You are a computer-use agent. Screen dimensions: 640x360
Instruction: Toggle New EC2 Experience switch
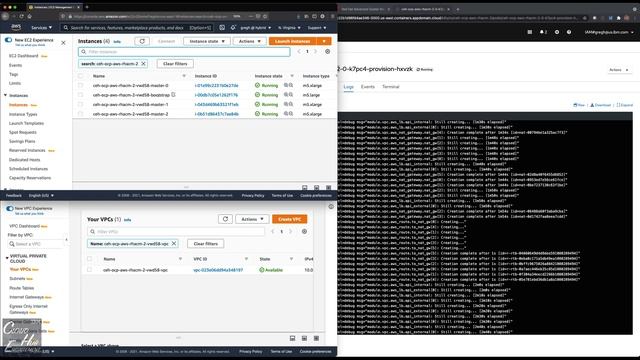click(8, 40)
